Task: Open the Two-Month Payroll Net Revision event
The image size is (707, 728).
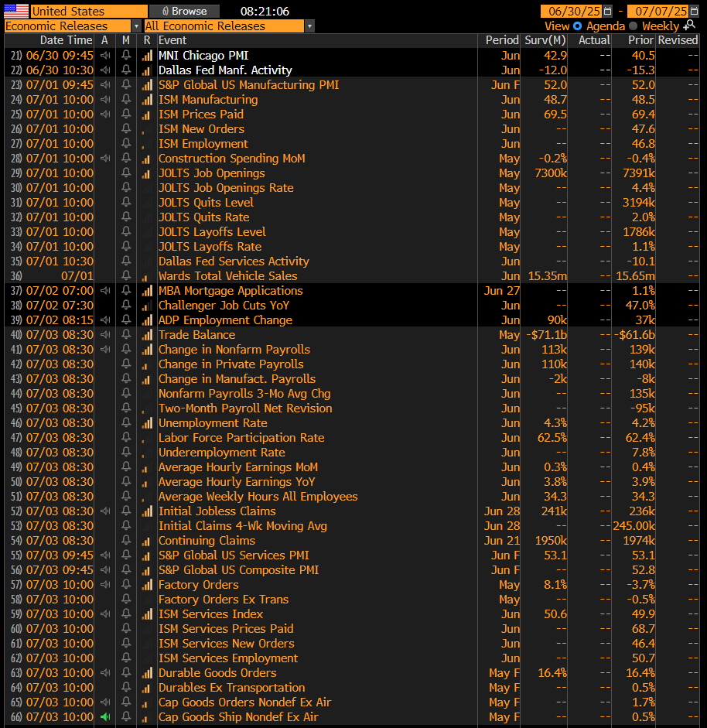Action: [245, 408]
